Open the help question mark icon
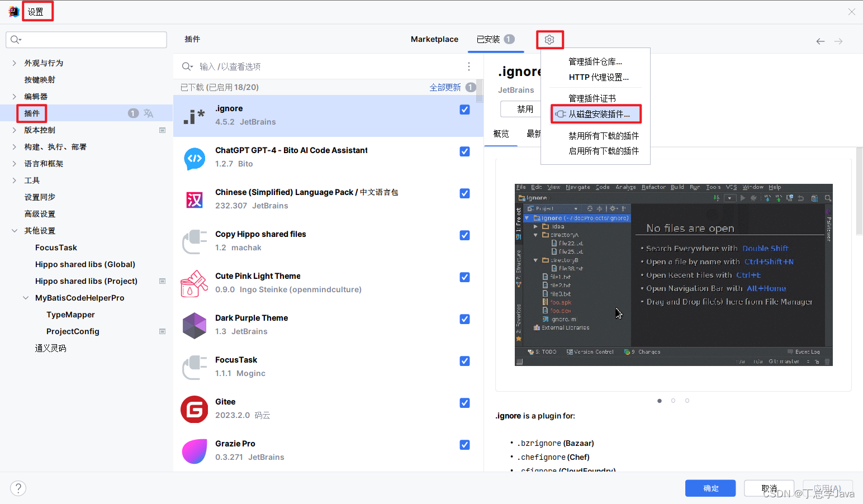The image size is (863, 504). pos(18,488)
